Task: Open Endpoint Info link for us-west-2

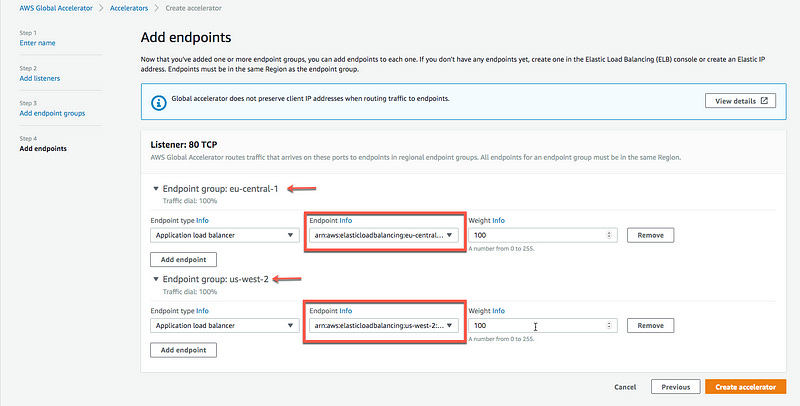Action: coord(346,311)
